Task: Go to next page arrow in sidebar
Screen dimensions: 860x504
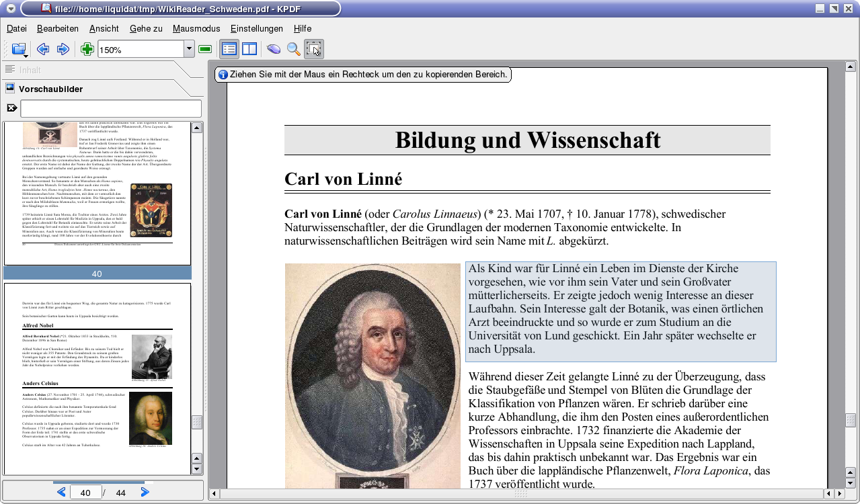Action: tap(145, 493)
